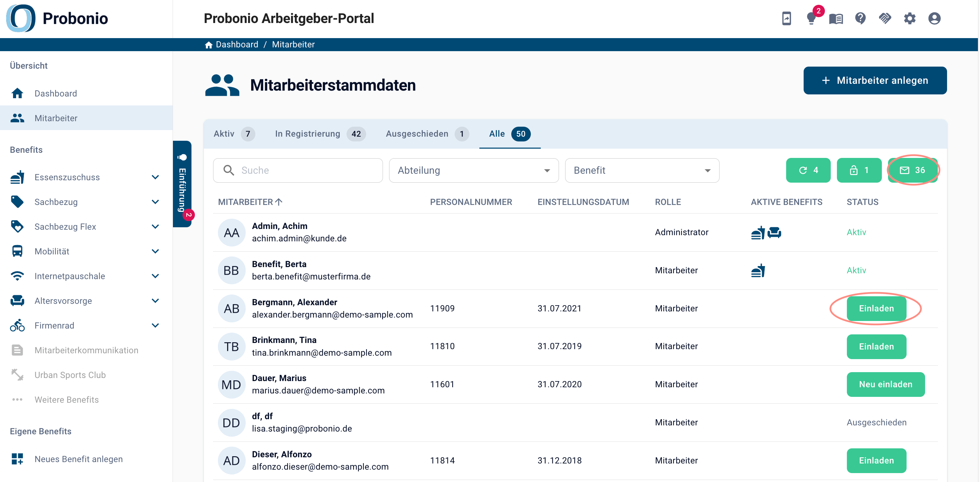The height and width of the screenshot is (482, 980).
Task: Sort by the Mitarbeiter column header
Action: click(250, 202)
